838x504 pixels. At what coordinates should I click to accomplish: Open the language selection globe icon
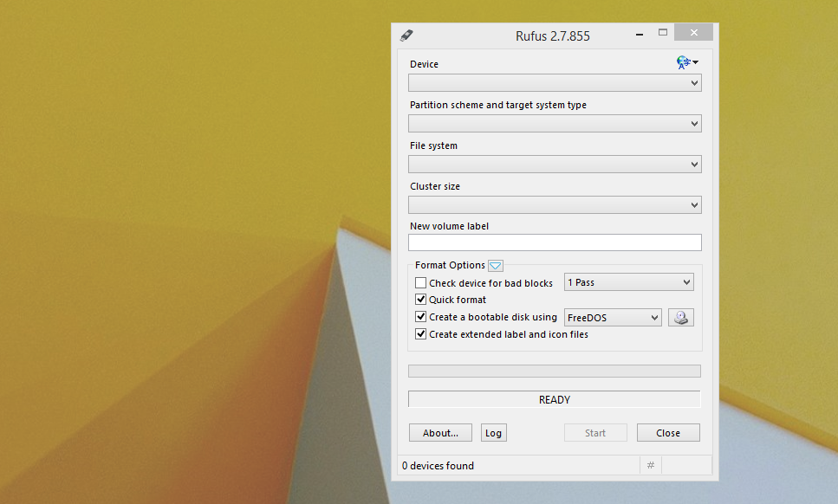coord(687,62)
